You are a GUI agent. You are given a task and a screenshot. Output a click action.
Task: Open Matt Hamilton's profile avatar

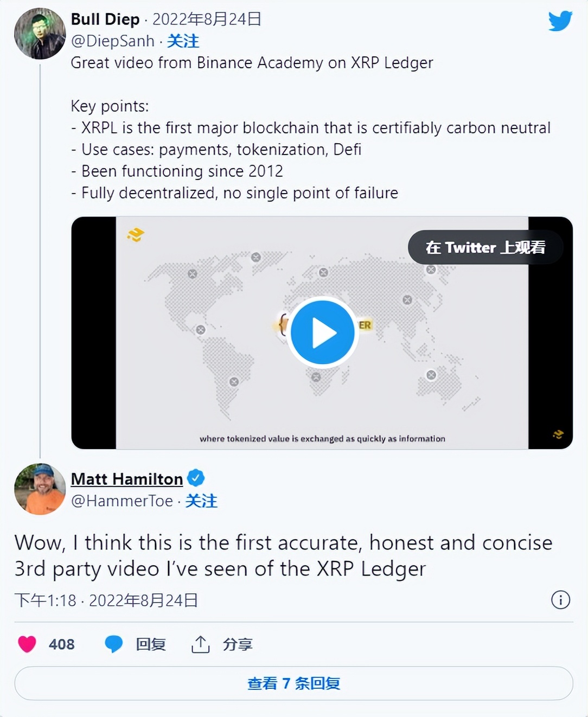coord(40,490)
